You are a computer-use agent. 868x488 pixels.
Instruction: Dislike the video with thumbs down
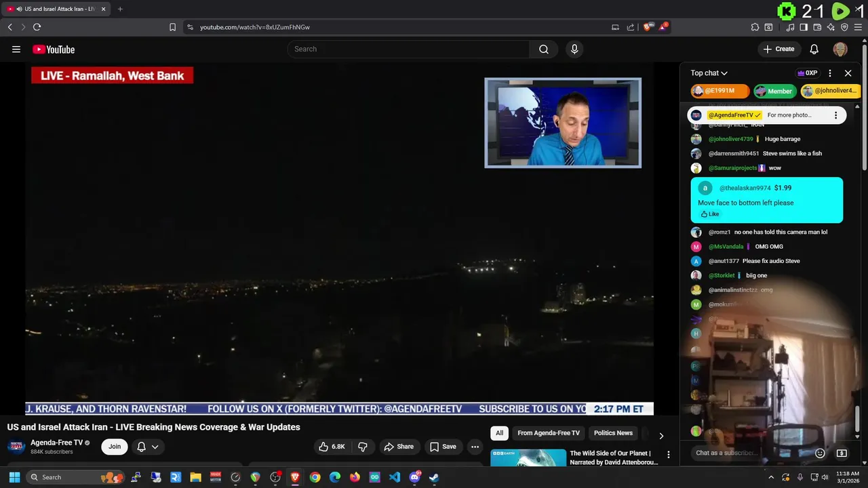[363, 447]
